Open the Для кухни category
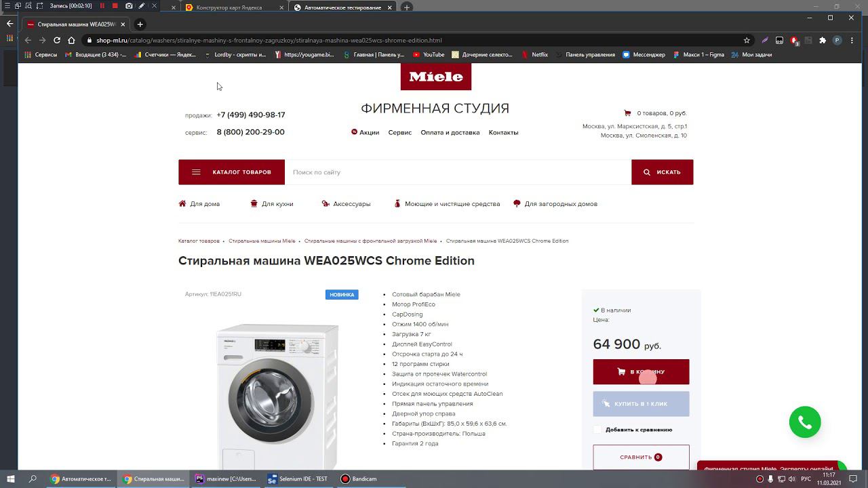 (271, 204)
